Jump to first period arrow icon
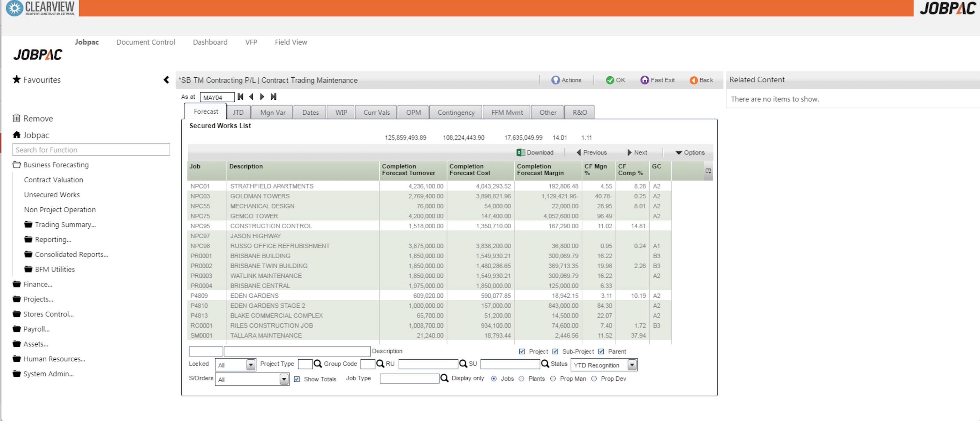This screenshot has height=421, width=980. [x=240, y=97]
